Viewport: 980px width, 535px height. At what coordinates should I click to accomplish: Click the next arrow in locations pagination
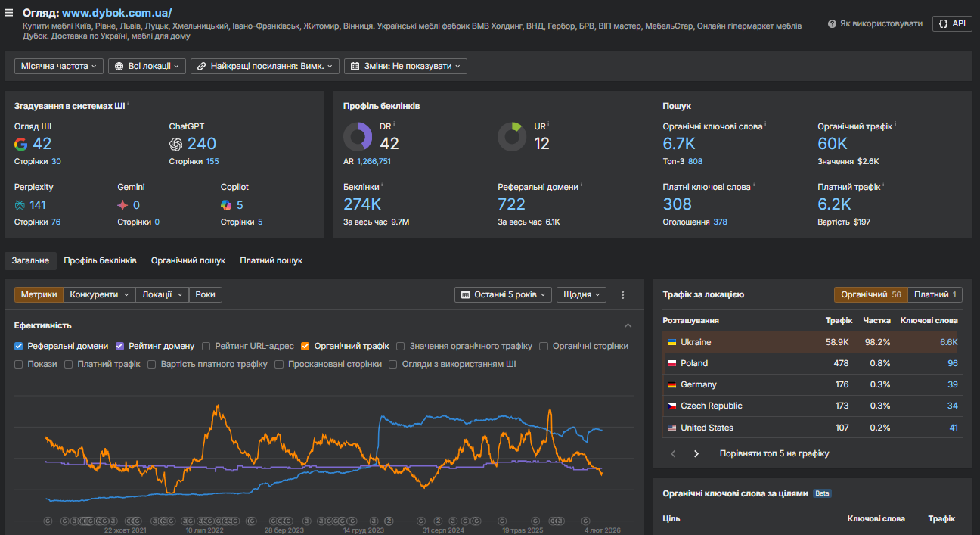pos(696,453)
